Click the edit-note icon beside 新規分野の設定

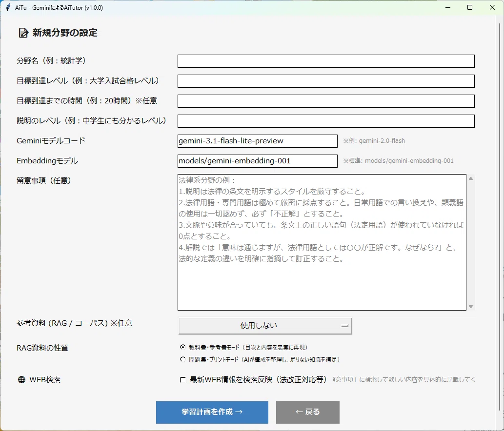(23, 33)
